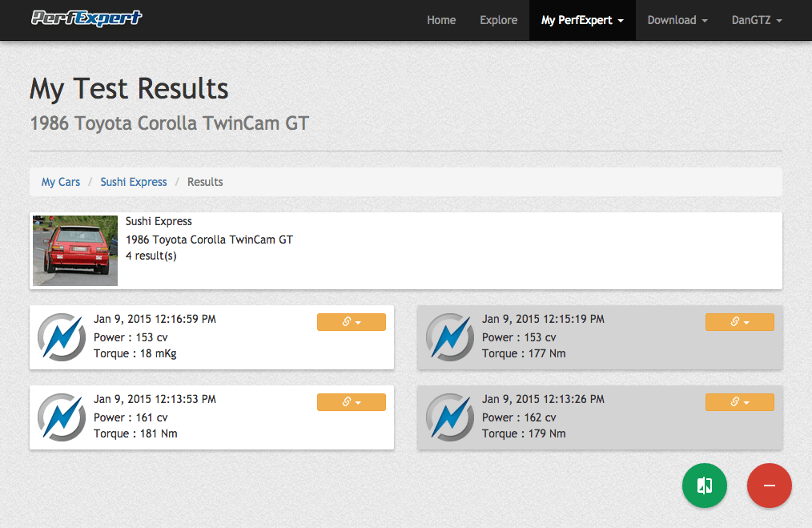Open link dropdown for 12:15:19 PM result
The width and height of the screenshot is (812, 528).
(x=739, y=322)
